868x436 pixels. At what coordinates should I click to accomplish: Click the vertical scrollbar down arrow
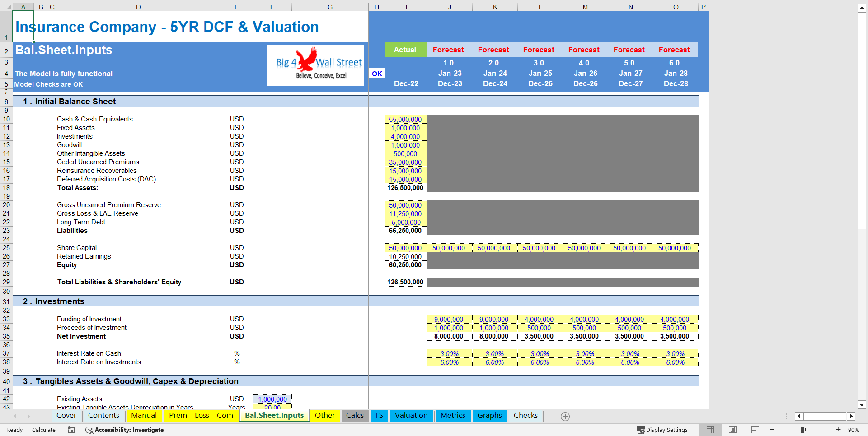pos(862,406)
